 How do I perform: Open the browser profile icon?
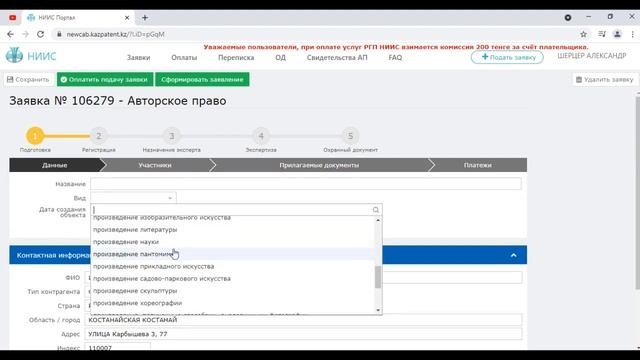point(617,34)
